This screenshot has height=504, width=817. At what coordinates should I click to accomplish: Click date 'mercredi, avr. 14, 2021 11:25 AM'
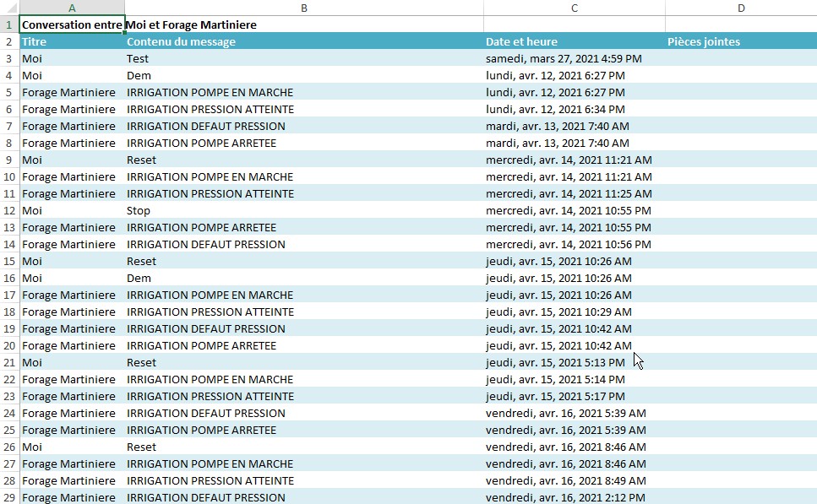[569, 193]
